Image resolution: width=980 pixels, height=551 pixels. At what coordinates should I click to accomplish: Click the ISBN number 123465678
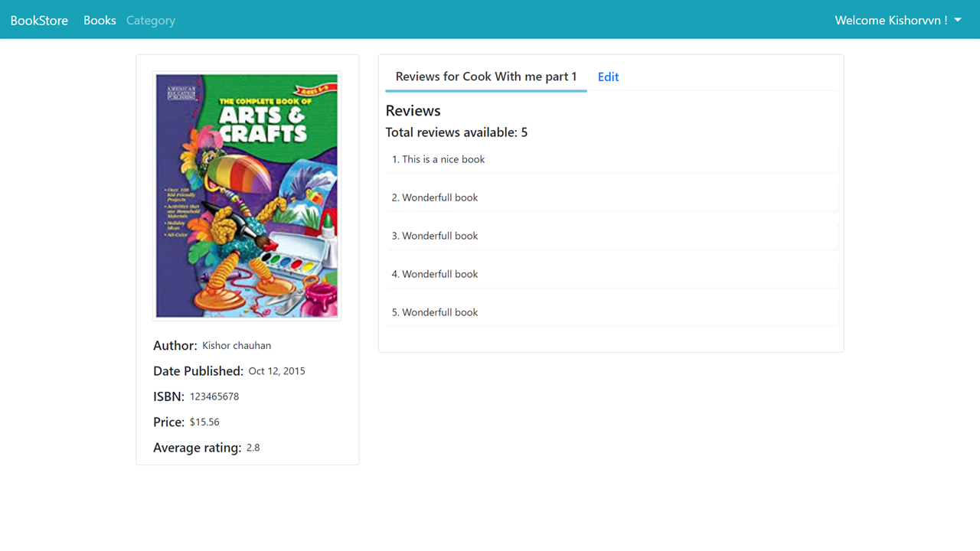pos(214,396)
